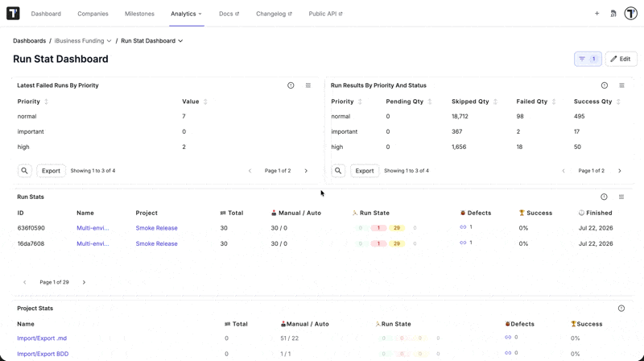644x361 pixels.
Task: Open the Import/Export .md project
Action: (42, 338)
